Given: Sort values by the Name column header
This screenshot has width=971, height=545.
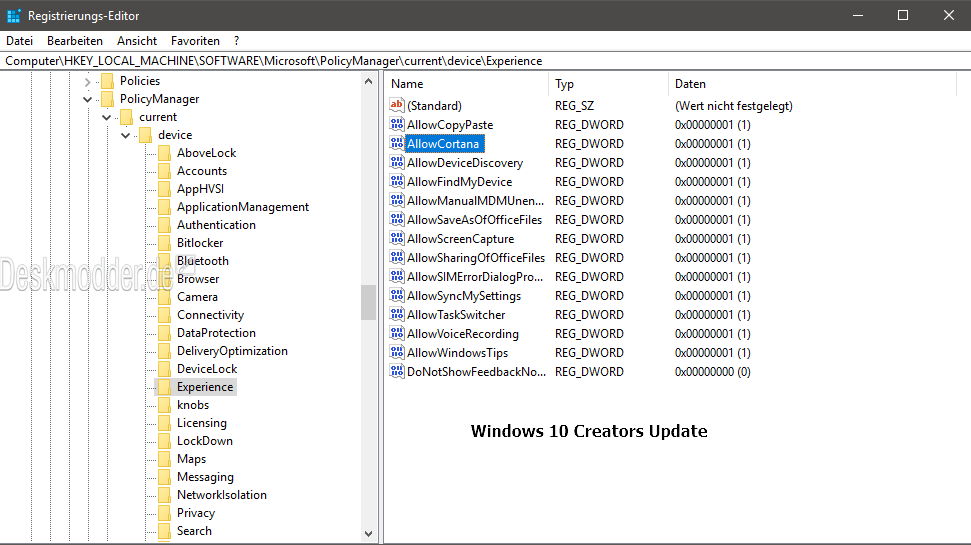Looking at the screenshot, I should click(x=467, y=84).
